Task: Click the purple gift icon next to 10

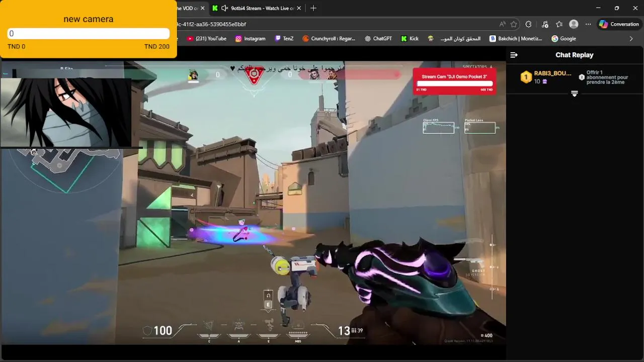Action: point(545,81)
